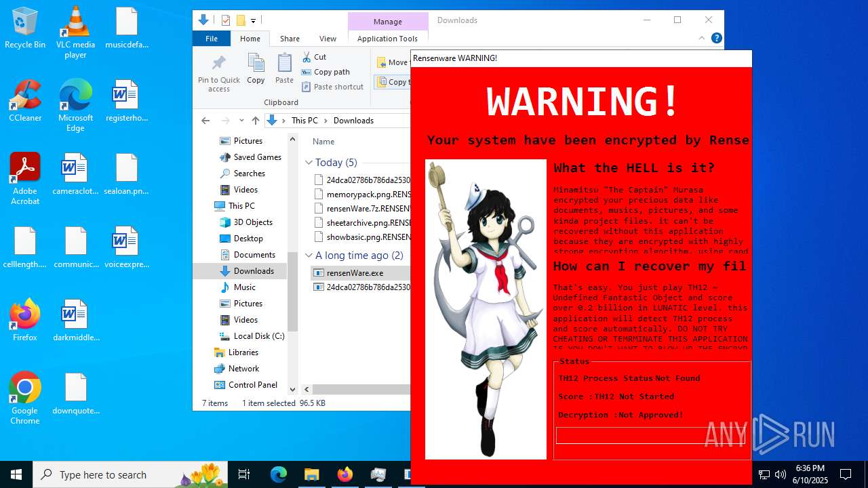Click the Paste shortcut command

coord(332,87)
